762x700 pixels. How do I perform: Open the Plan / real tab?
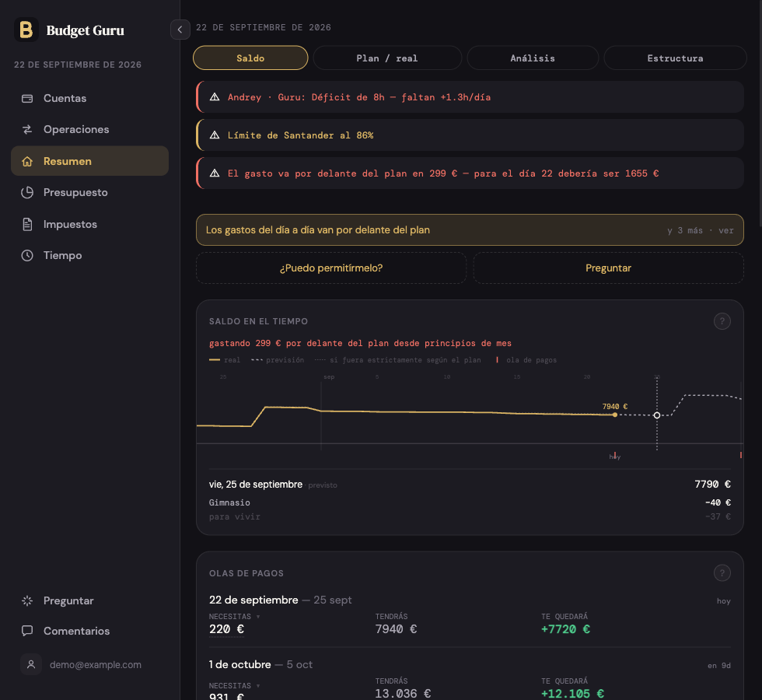tap(387, 58)
